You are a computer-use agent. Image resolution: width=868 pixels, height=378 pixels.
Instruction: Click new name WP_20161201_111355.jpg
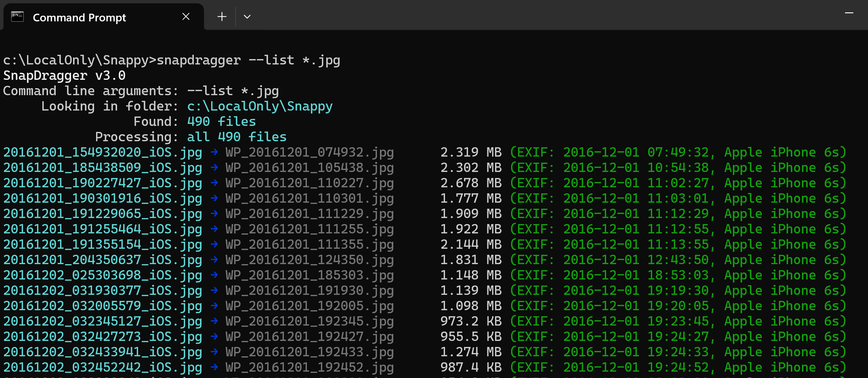click(x=310, y=244)
